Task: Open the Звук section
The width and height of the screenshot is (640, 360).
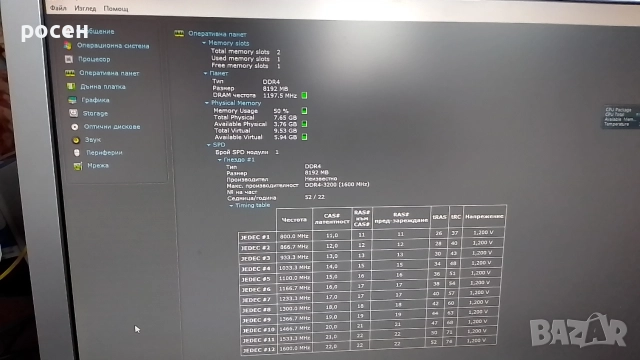Action: [93, 140]
